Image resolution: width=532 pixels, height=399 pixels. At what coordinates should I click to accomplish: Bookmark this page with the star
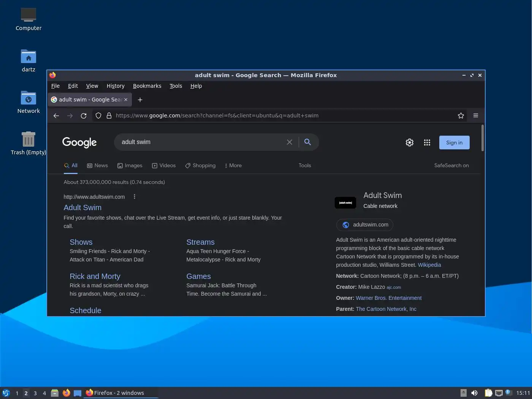point(461,116)
